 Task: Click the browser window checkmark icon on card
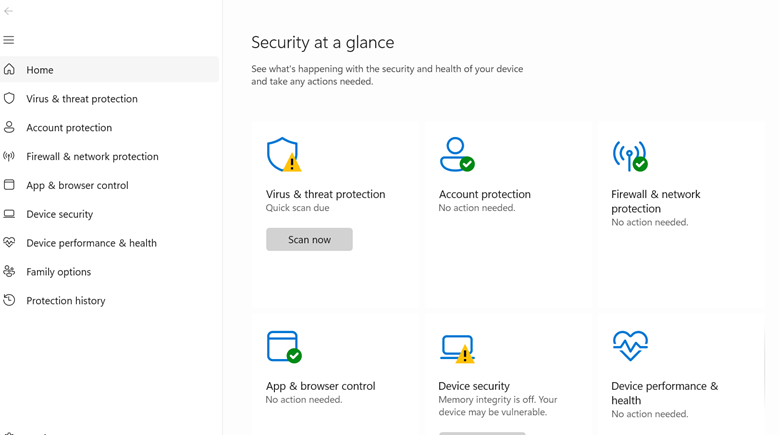pos(284,347)
